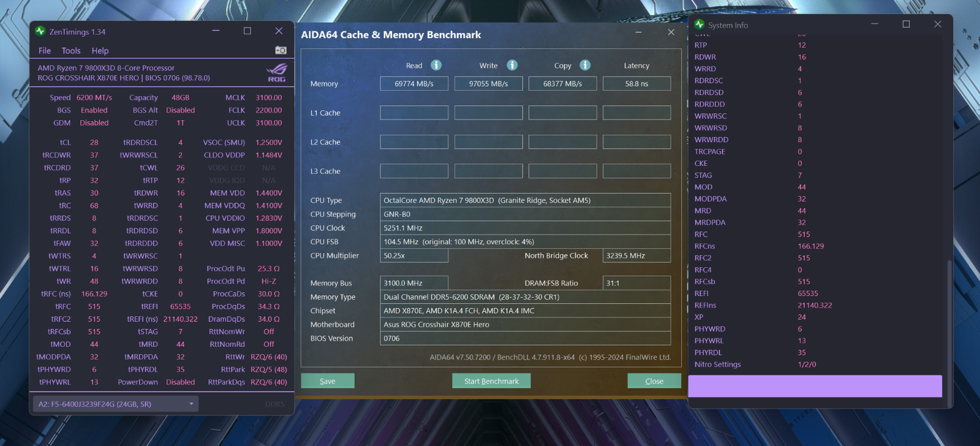Click the Memory Read value 69774 MB/s
This screenshot has width=980, height=446.
(x=414, y=84)
